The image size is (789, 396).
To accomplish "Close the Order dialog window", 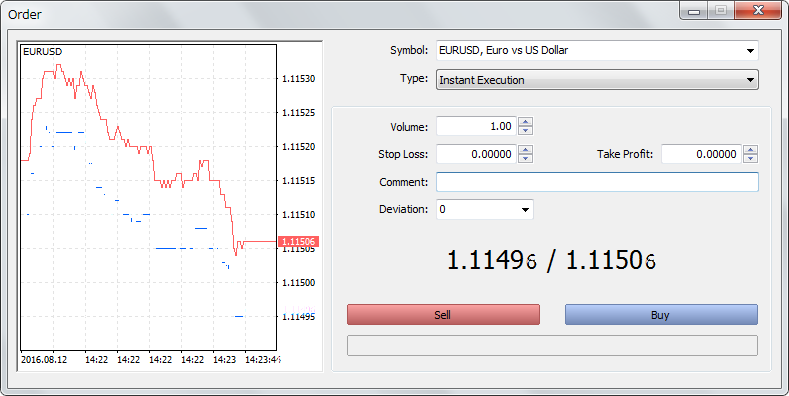I will pyautogui.click(x=759, y=11).
